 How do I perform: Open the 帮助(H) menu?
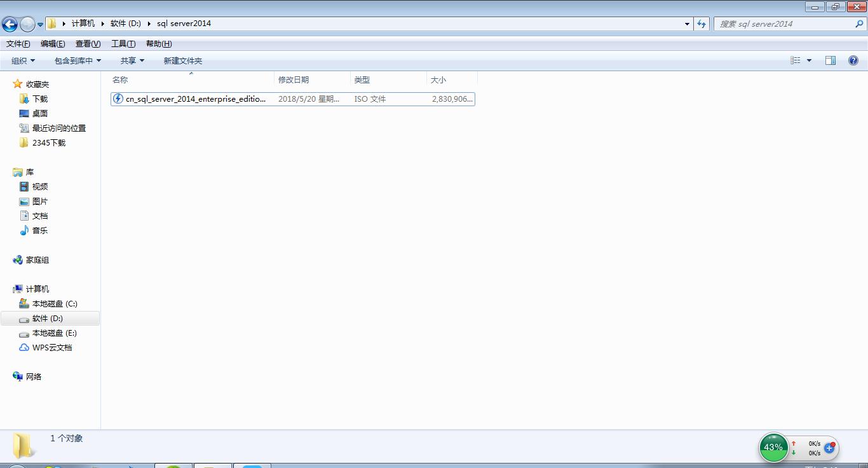[159, 44]
